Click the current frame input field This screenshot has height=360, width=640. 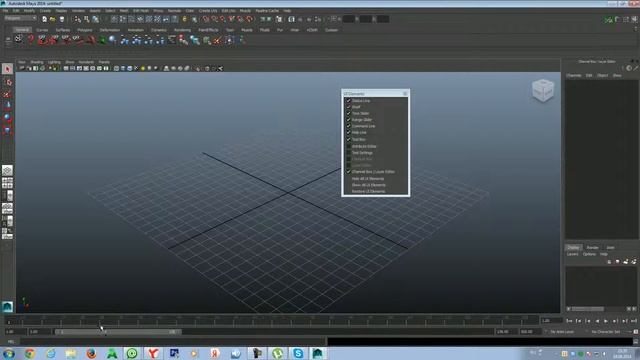[551, 321]
